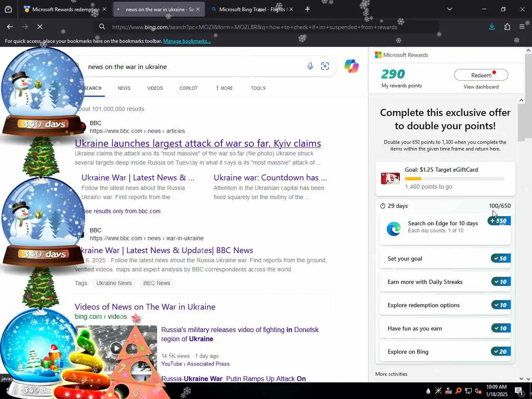Open the downloads panel icon
Screen dimensions: 532x399
[x=492, y=27]
